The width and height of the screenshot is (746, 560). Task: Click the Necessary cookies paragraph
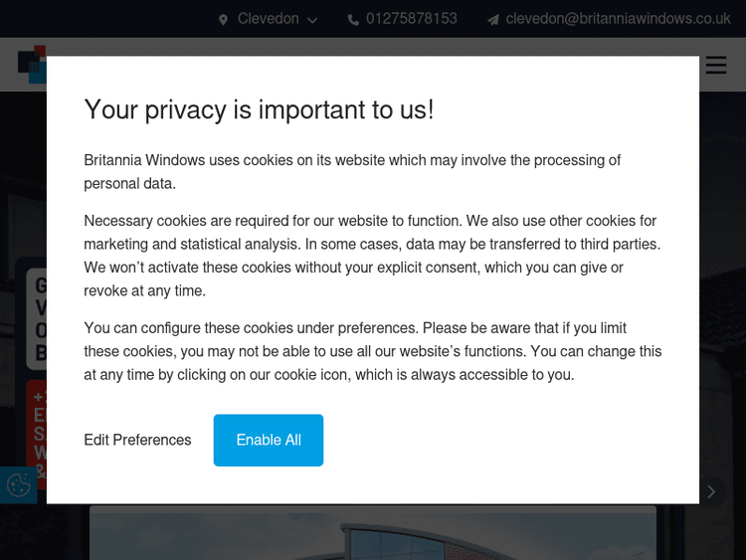[x=372, y=256]
